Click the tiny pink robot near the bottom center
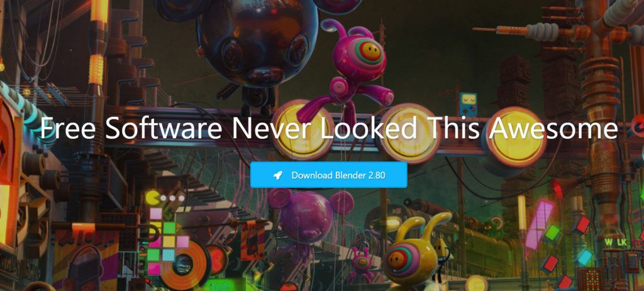Image resolution: width=644 pixels, height=291 pixels. tap(362, 265)
